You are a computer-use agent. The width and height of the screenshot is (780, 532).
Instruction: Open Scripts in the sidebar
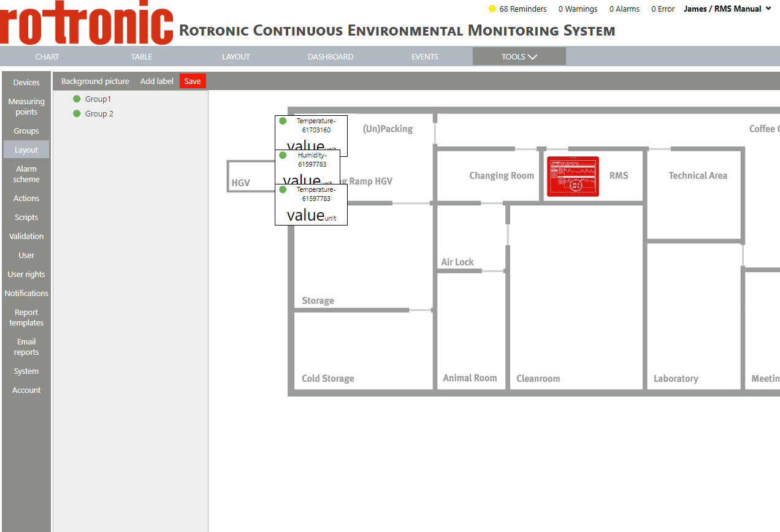click(x=26, y=217)
